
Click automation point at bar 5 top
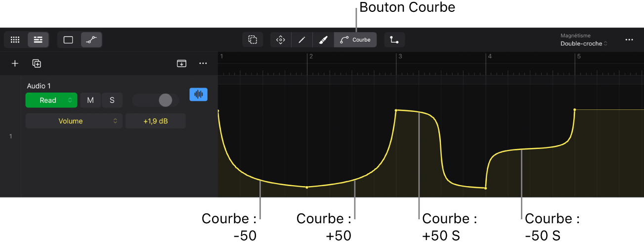coord(574,109)
